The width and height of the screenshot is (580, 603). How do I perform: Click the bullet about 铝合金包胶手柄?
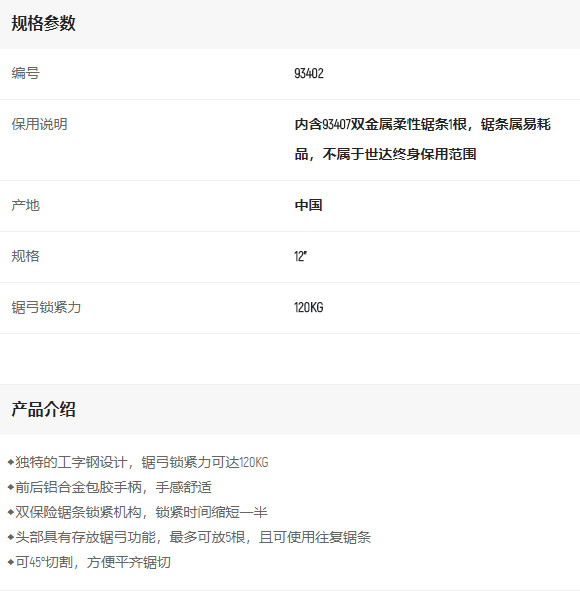110,487
